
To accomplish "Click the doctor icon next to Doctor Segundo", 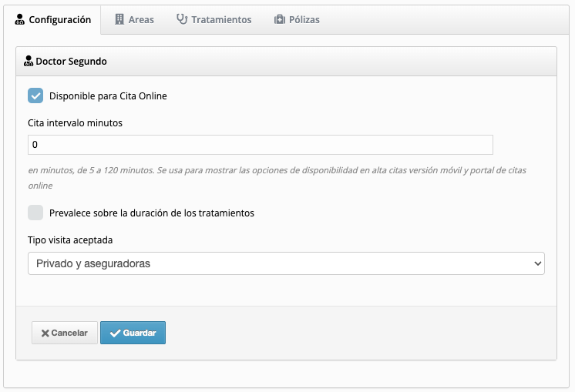I will point(29,61).
